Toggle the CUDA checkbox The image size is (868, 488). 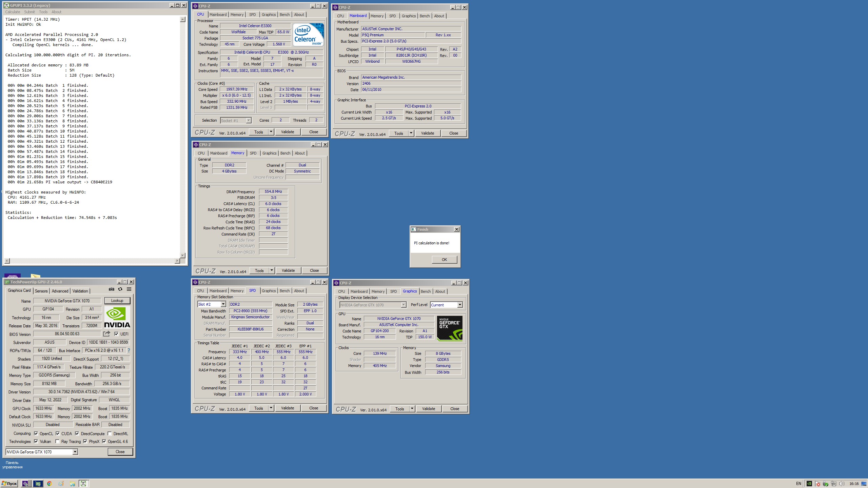[58, 433]
